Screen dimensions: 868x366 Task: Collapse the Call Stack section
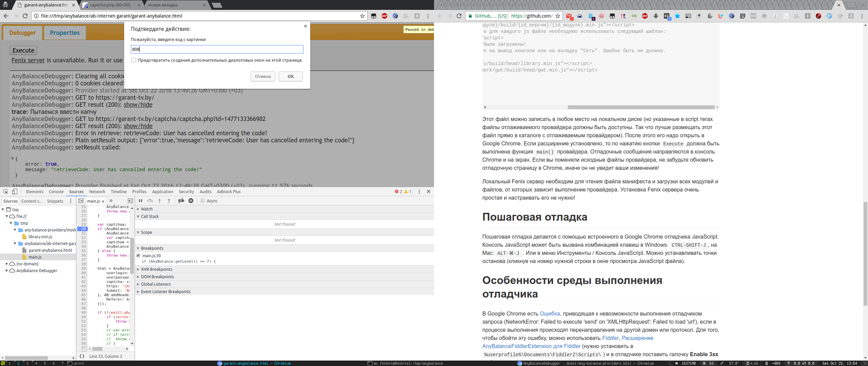click(138, 217)
